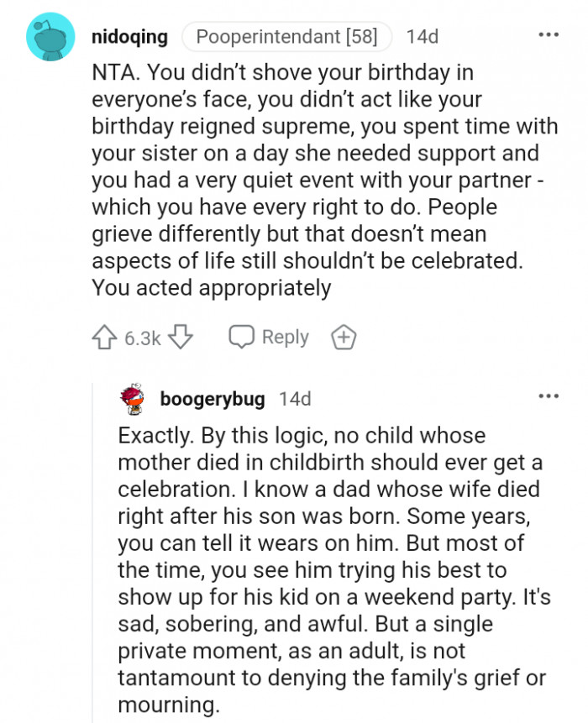Viewport: 588px width, 723px height.
Task: Click the speech bubble icon beside Reply
Action: coord(242,337)
